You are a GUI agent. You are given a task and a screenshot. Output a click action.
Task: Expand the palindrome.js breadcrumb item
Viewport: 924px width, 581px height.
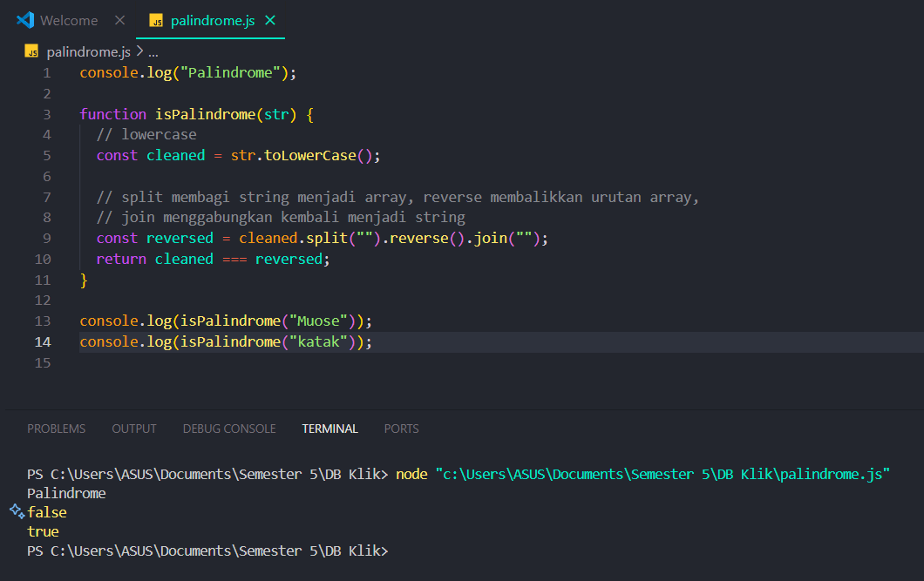point(88,51)
